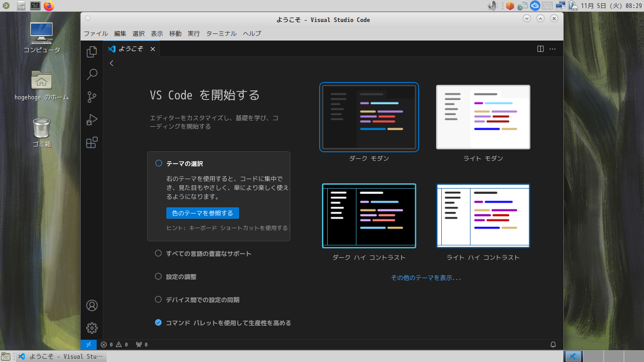Screen dimensions: 644x362
Task: Click the 色のテーマを参照する button
Action: pos(203,213)
